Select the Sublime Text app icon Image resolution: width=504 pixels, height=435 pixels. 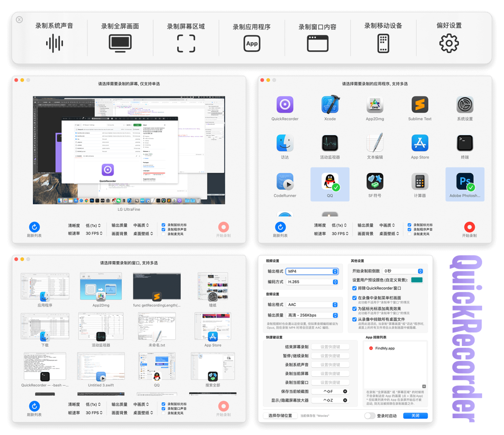420,105
